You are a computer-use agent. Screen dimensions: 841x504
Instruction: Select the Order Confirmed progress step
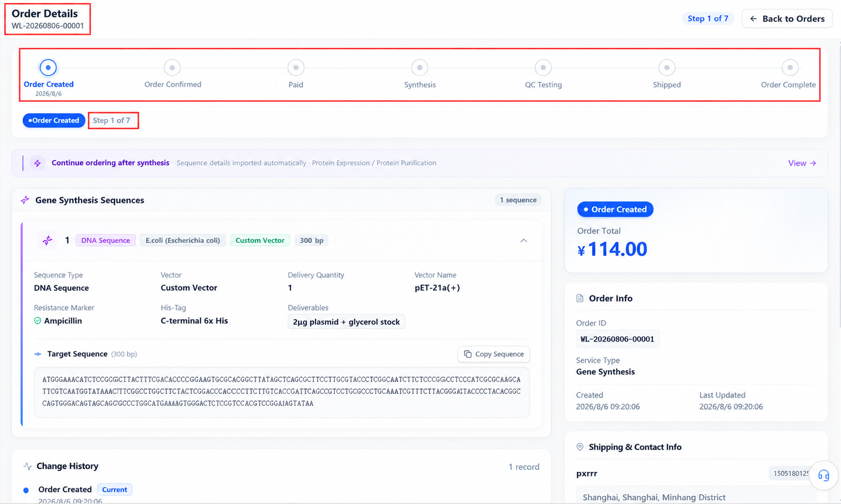tap(172, 67)
